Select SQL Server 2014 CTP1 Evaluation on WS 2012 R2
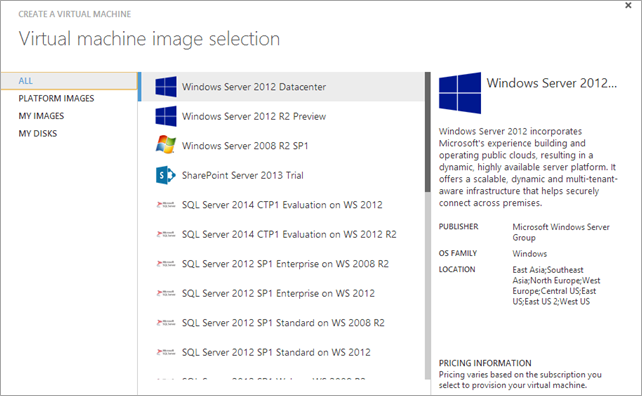 [283, 234]
